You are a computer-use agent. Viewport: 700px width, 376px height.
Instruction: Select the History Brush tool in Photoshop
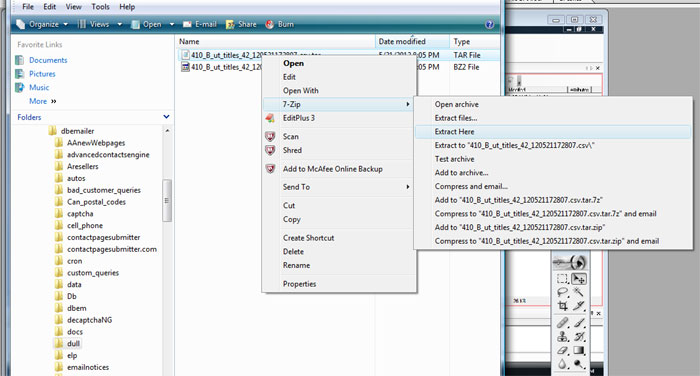click(579, 336)
